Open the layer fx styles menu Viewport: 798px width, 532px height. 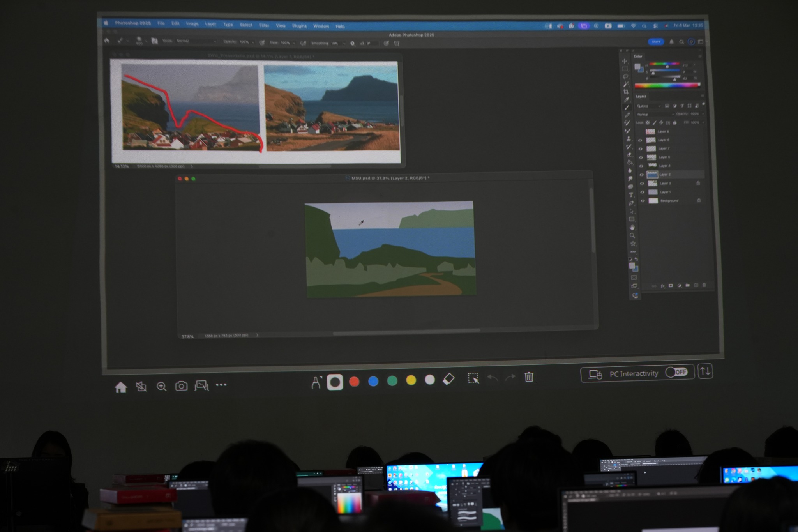(662, 286)
